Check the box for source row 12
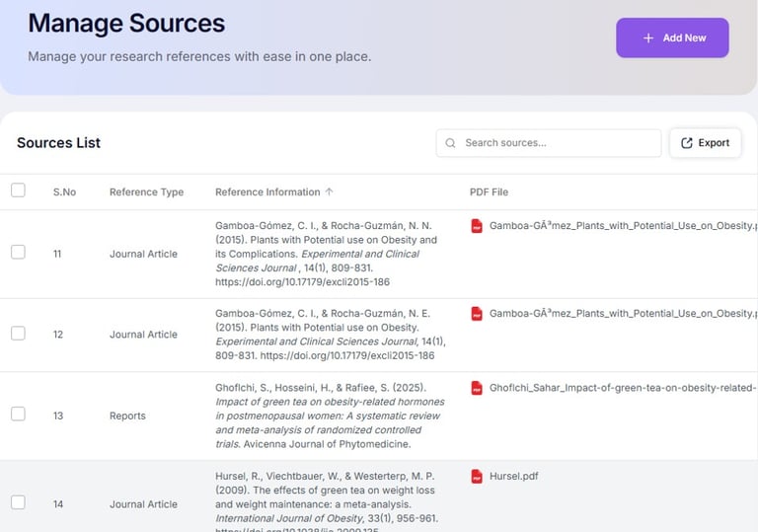 pos(18,334)
